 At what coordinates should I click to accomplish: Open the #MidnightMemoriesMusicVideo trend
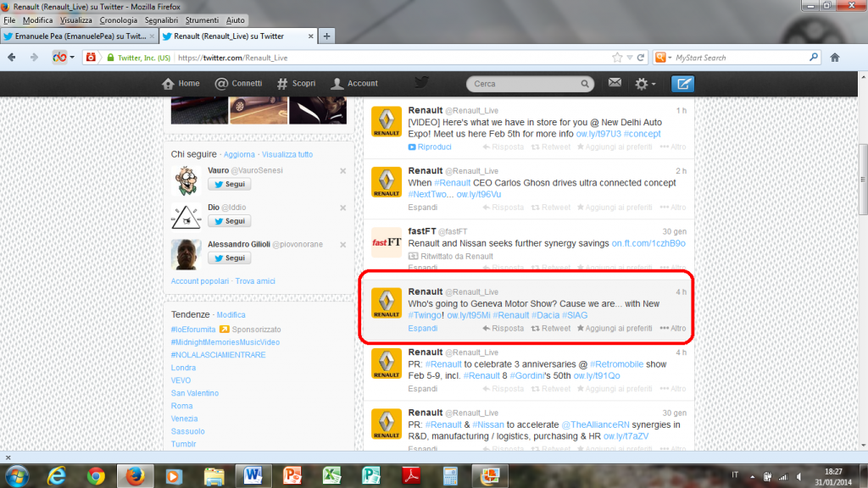point(225,342)
